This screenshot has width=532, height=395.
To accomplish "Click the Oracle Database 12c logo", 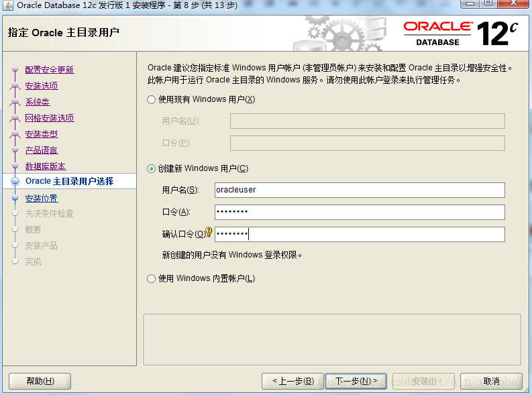I will tap(461, 34).
